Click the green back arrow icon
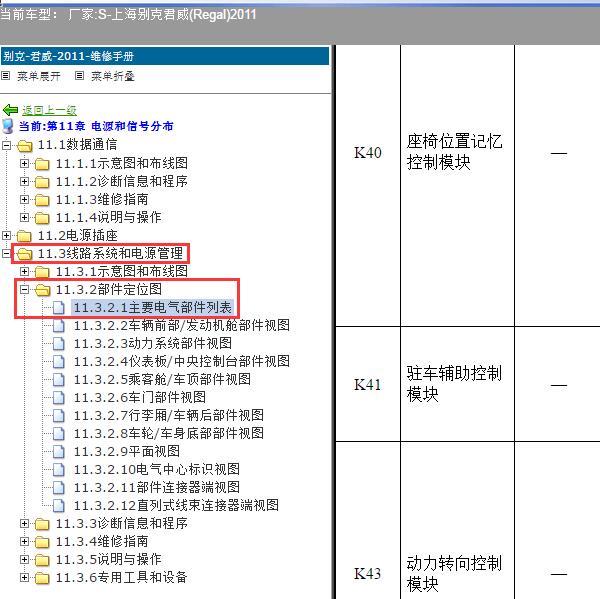This screenshot has width=600, height=599. 10,110
